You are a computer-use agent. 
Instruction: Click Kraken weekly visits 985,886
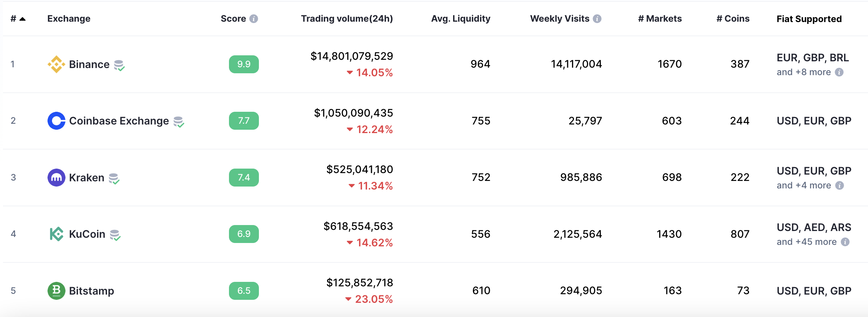581,178
